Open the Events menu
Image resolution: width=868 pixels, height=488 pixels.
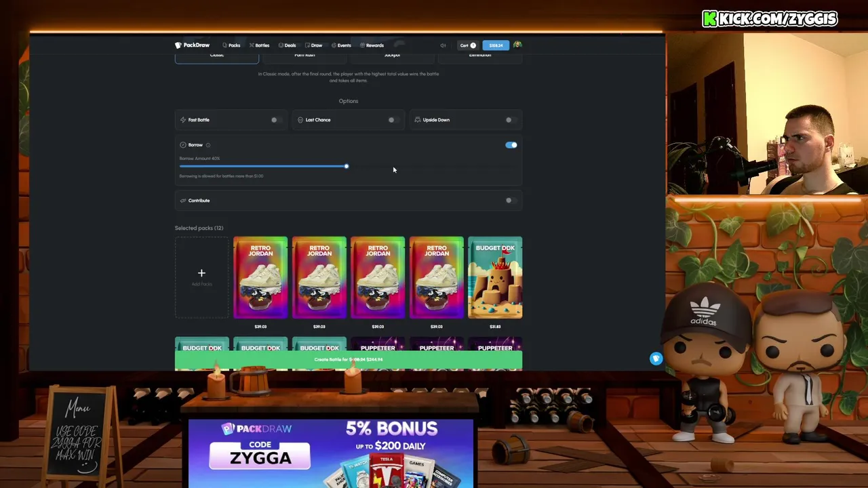(341, 45)
